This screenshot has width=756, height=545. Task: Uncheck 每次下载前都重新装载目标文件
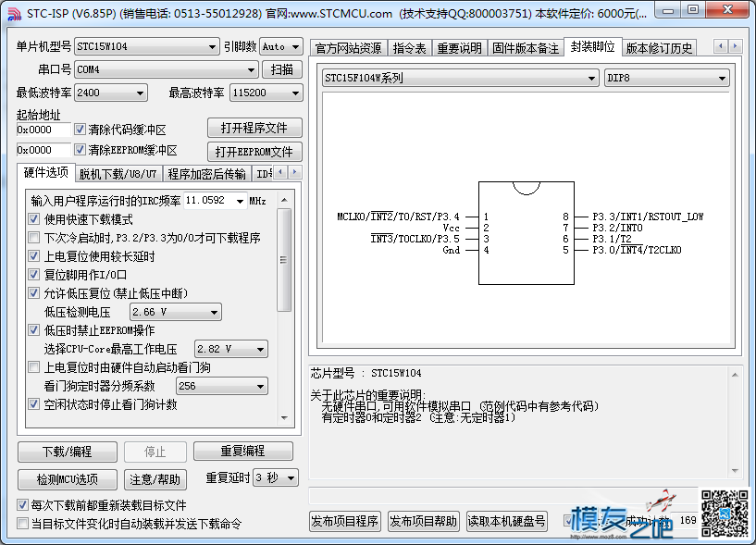(22, 505)
